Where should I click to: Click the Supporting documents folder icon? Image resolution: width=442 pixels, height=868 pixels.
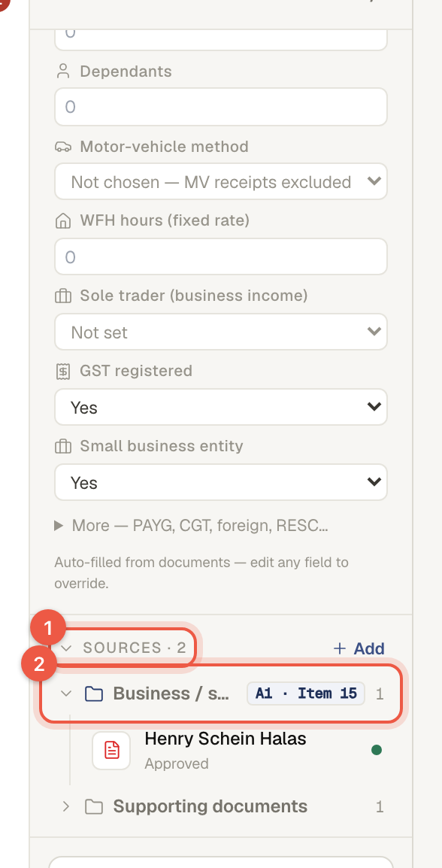pyautogui.click(x=94, y=806)
